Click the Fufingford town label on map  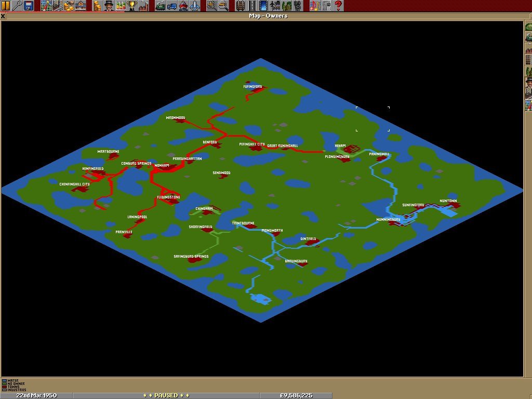253,87
